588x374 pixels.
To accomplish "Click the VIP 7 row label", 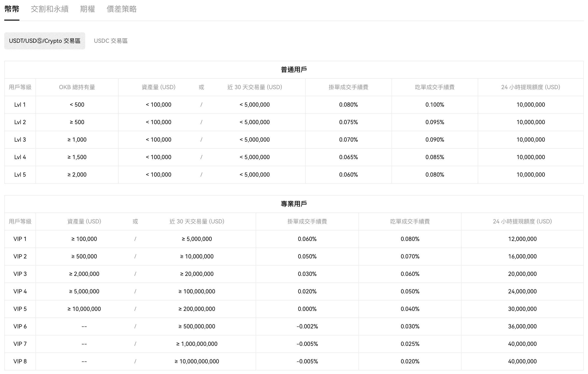I will click(20, 344).
